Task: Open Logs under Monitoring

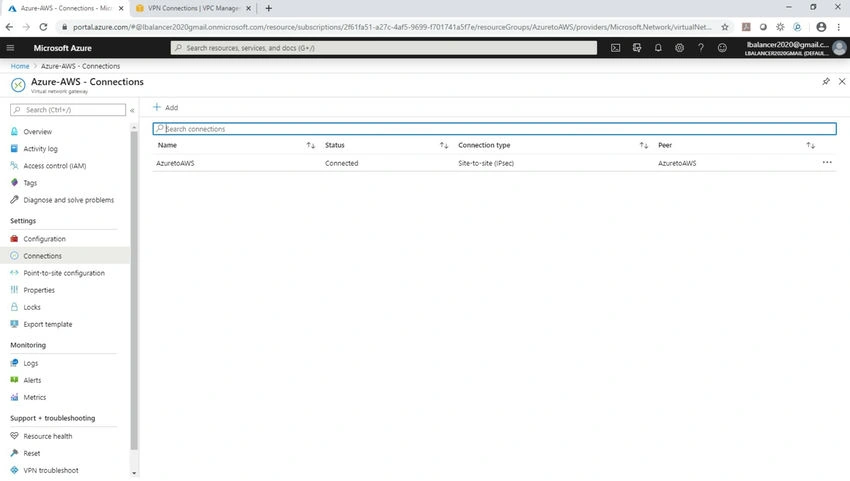Action: pyautogui.click(x=30, y=363)
